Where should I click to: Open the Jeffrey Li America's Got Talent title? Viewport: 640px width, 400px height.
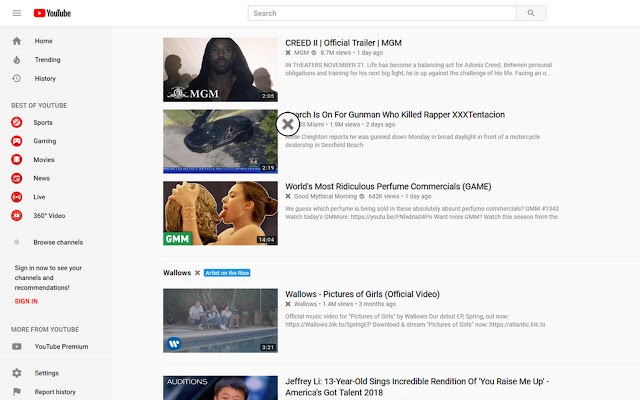click(417, 387)
